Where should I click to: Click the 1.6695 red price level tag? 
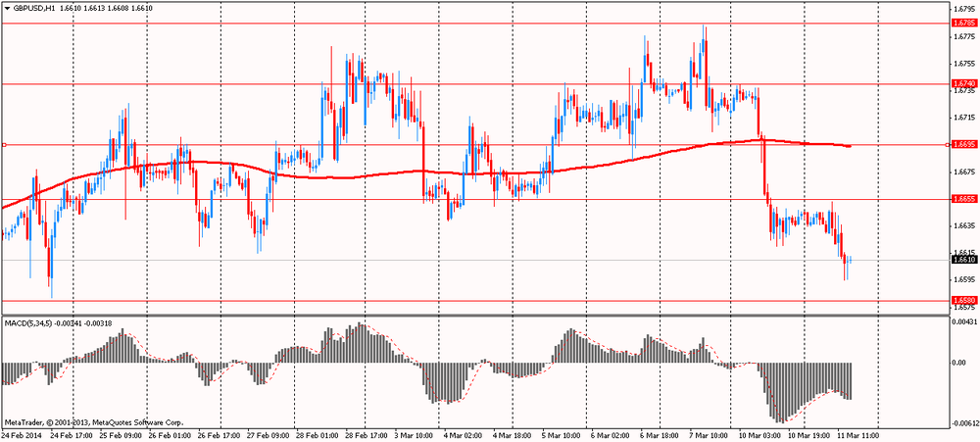click(964, 144)
